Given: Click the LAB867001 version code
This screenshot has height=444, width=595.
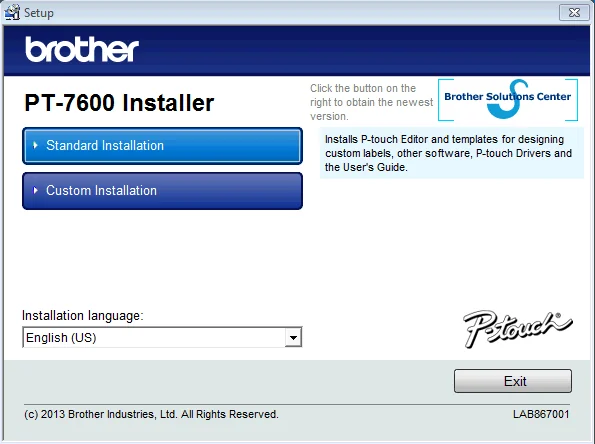Looking at the screenshot, I should click(x=541, y=414).
